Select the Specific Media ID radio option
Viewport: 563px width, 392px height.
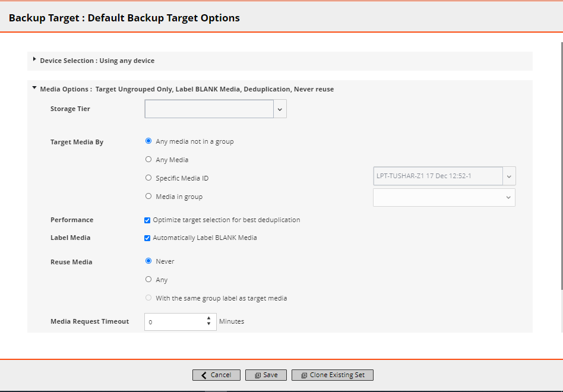[x=148, y=178]
